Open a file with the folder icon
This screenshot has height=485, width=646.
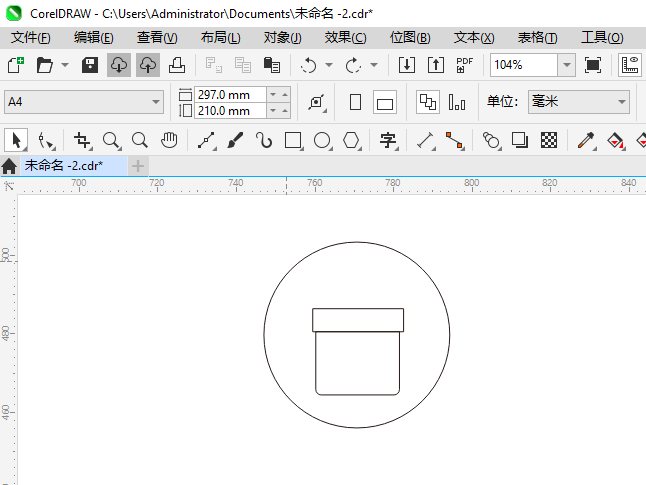coord(44,65)
